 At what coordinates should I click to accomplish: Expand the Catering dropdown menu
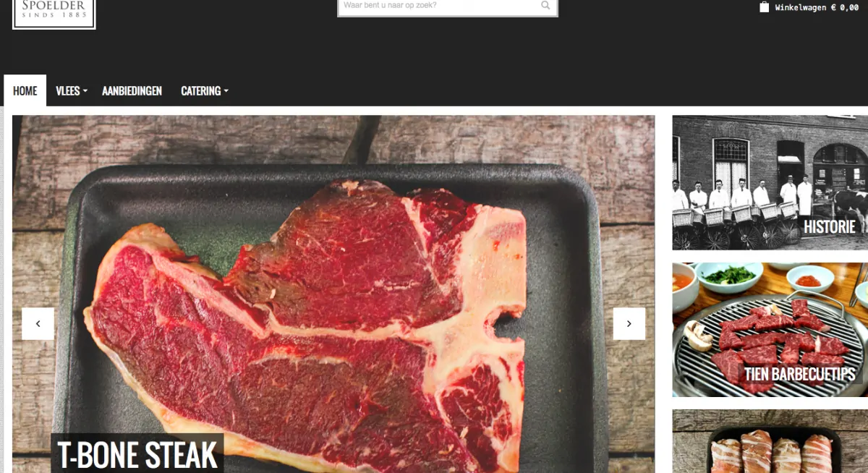pyautogui.click(x=205, y=91)
